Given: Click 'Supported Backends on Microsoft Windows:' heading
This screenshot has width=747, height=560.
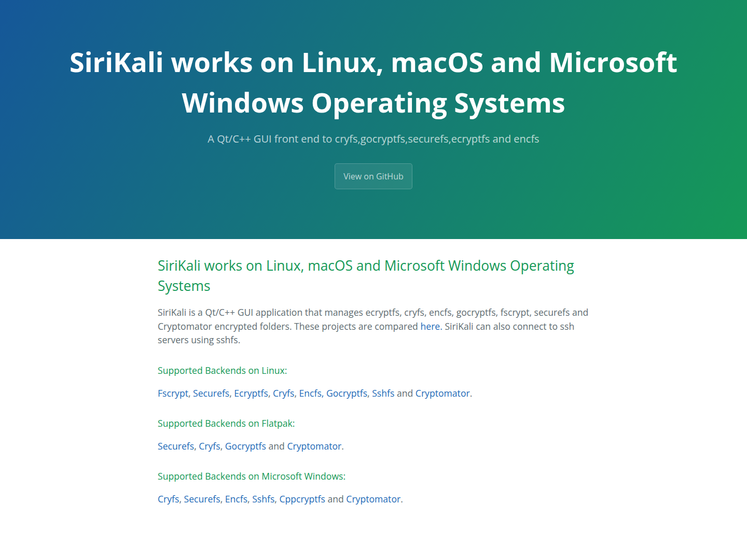Looking at the screenshot, I should pos(252,477).
